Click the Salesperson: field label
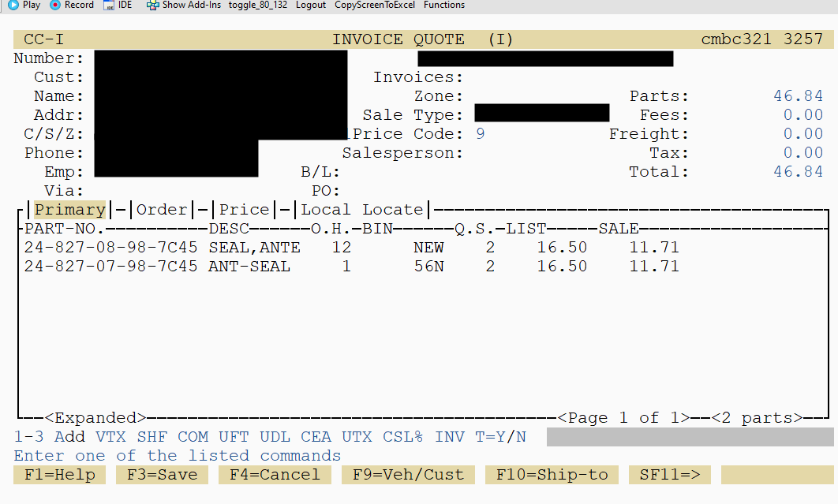This screenshot has height=504, width=838. 402,153
